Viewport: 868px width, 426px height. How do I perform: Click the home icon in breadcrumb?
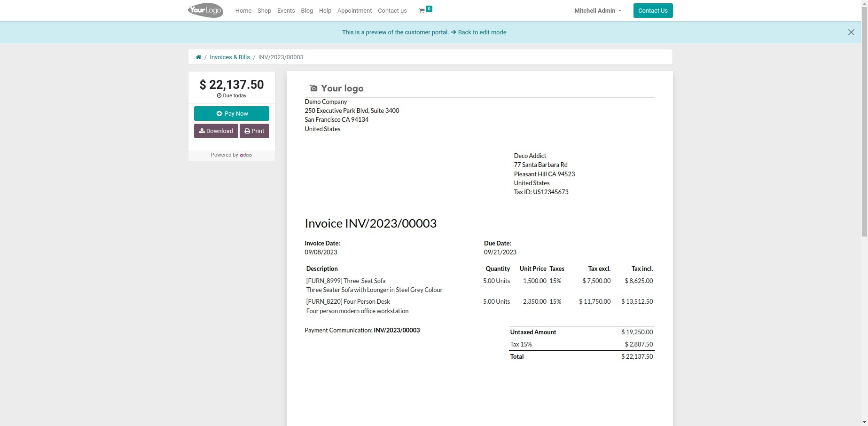tap(198, 57)
